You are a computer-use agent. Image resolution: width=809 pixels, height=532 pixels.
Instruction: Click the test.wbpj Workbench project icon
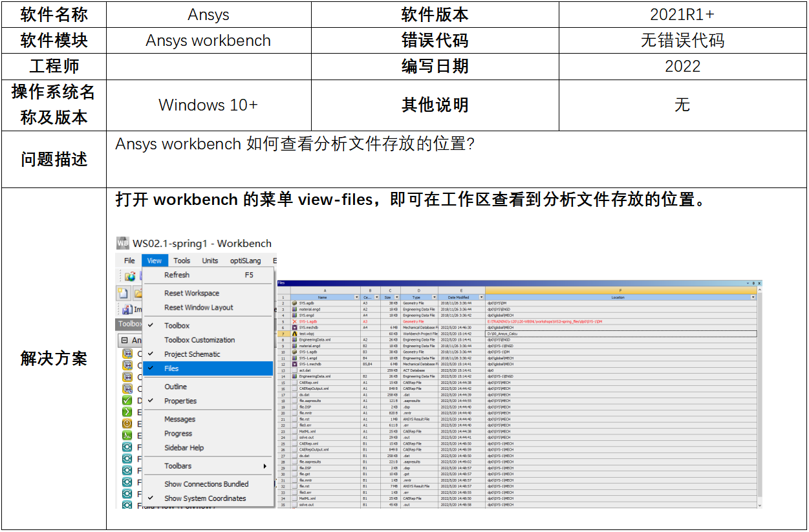click(x=294, y=334)
